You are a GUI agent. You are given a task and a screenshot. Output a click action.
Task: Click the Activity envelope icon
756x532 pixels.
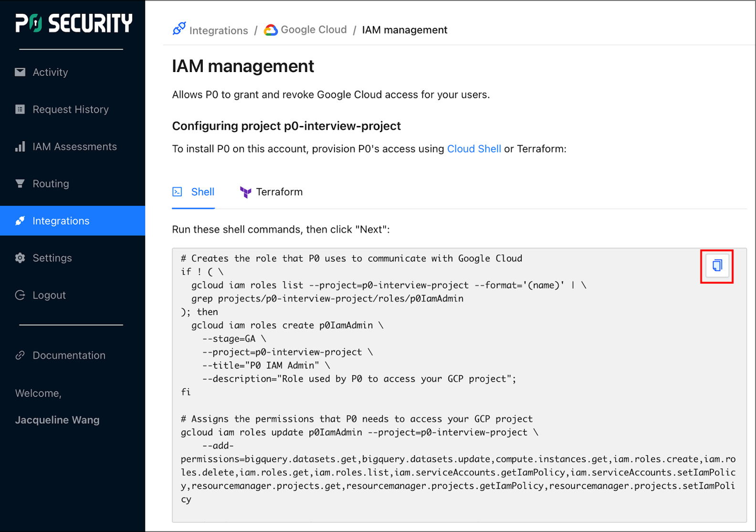pyautogui.click(x=20, y=72)
